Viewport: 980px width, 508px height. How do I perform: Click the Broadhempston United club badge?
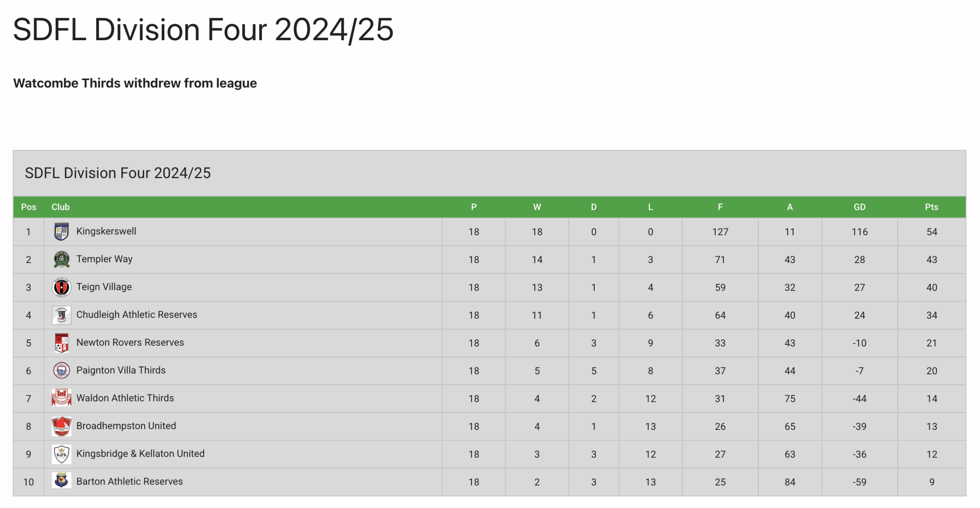point(61,426)
